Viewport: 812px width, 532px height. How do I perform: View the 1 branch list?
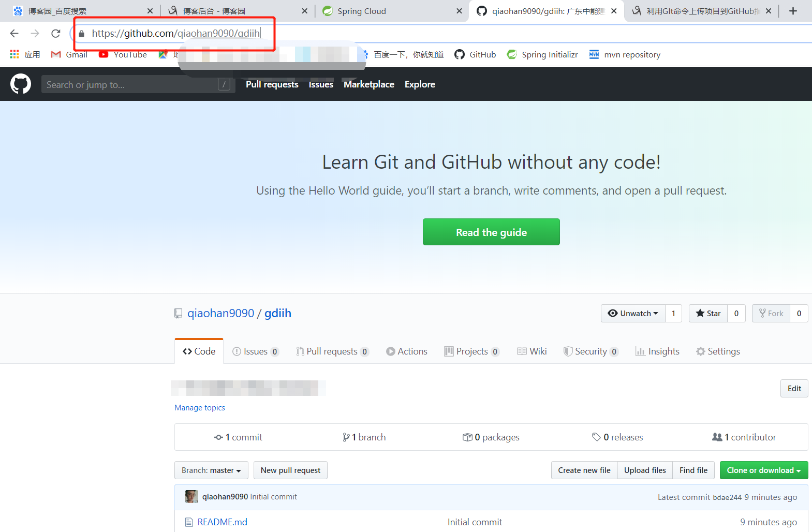[364, 437]
